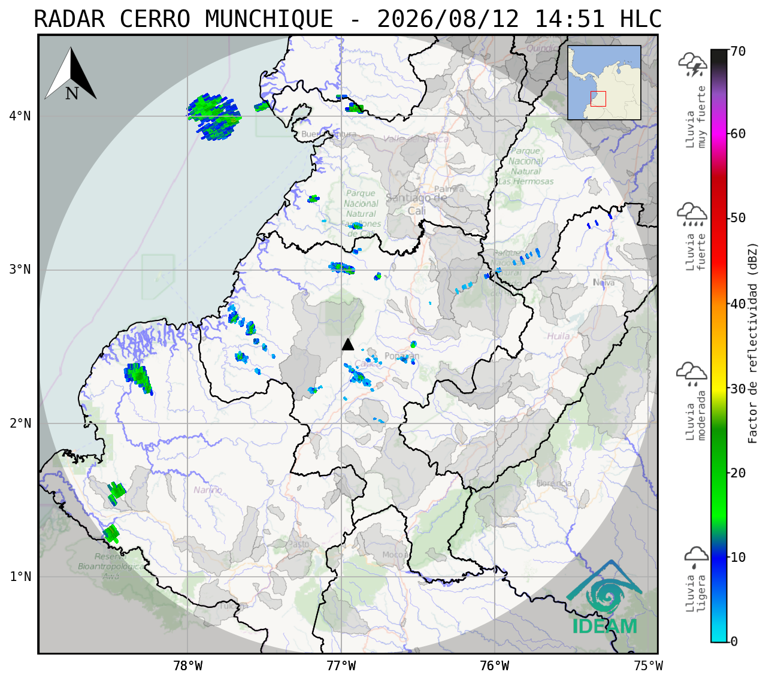784x681 pixels.
Task: Click the 3°N latitude axis label
Action: click(20, 270)
